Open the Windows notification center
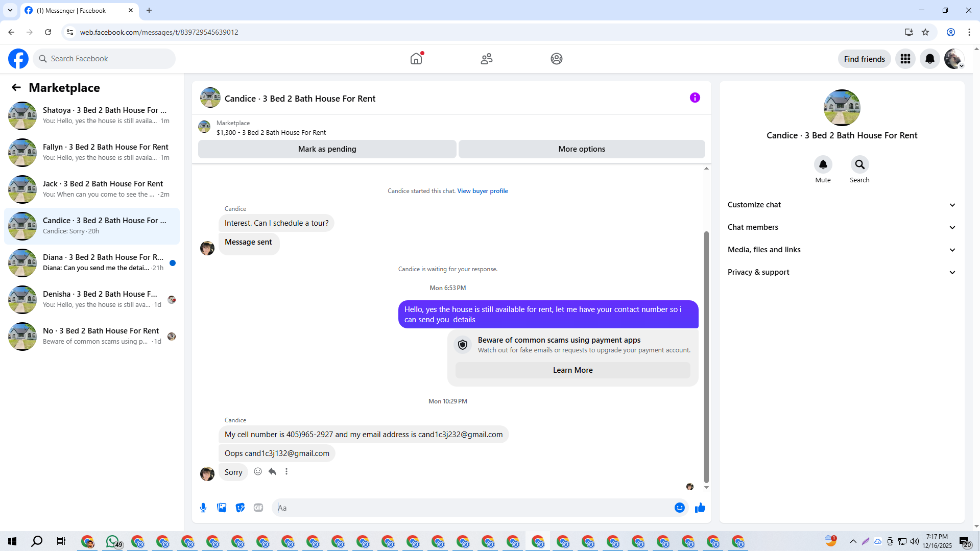Image resolution: width=980 pixels, height=551 pixels. pyautogui.click(x=965, y=541)
